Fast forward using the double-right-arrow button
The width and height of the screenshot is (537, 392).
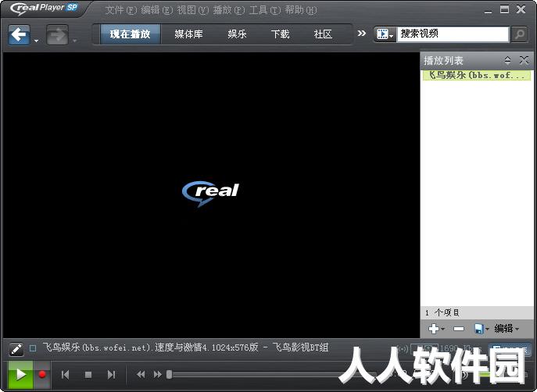point(158,375)
